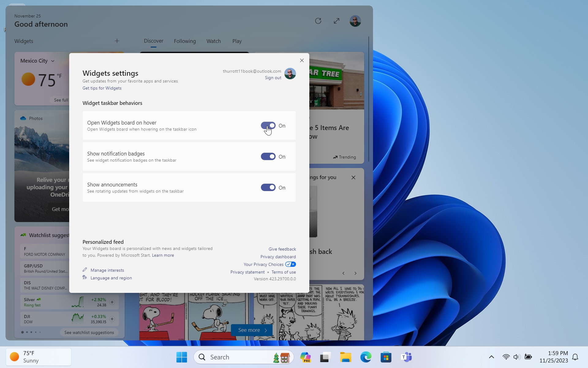
Task: Open the Watch tab
Action: [213, 41]
